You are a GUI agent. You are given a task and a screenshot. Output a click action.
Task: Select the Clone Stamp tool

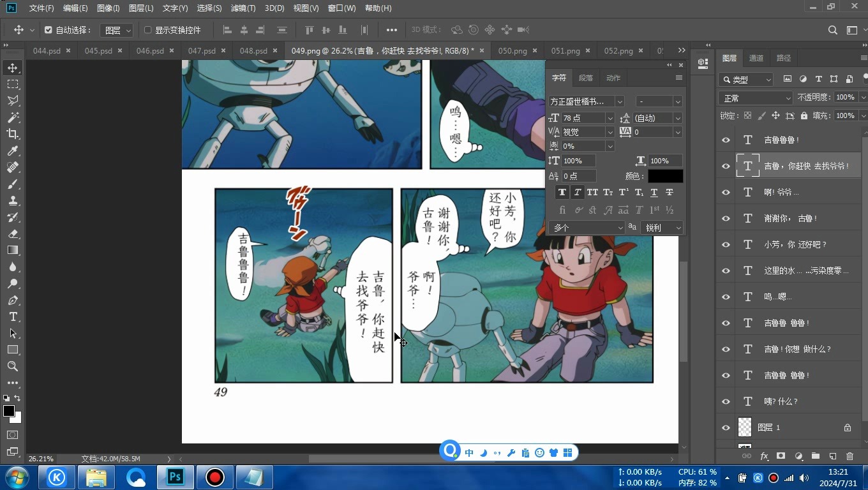pos(13,200)
